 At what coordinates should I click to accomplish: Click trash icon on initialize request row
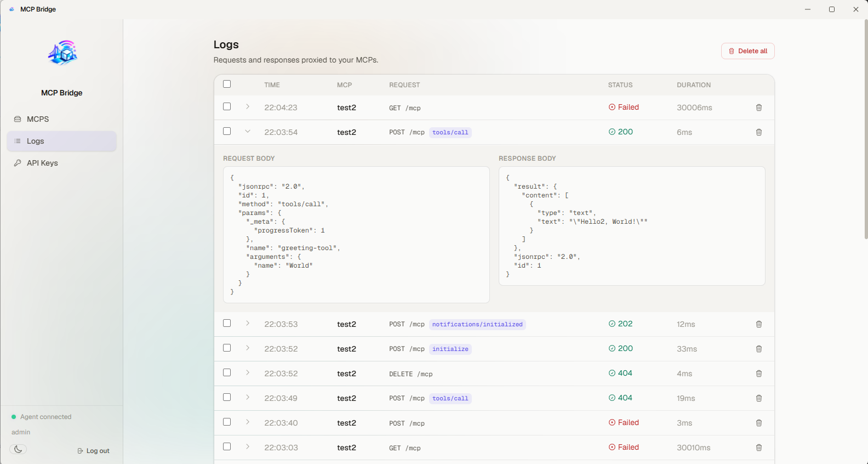[759, 349]
